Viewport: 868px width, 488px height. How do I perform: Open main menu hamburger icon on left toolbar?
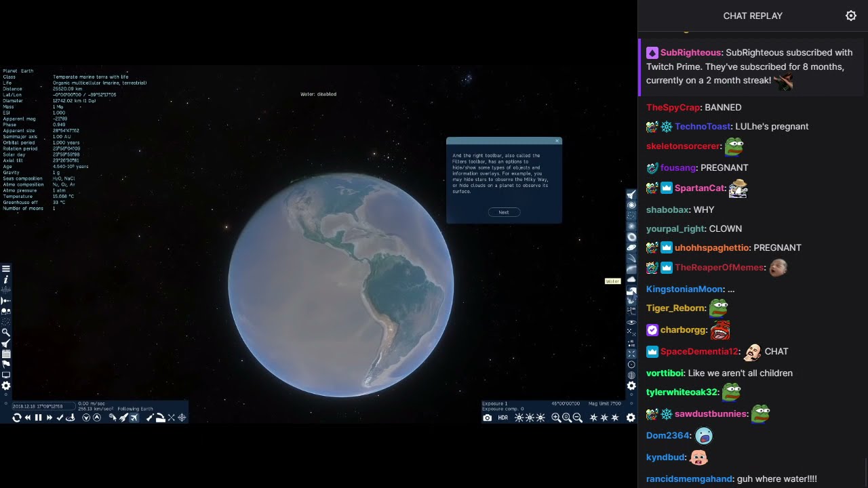[x=6, y=269]
